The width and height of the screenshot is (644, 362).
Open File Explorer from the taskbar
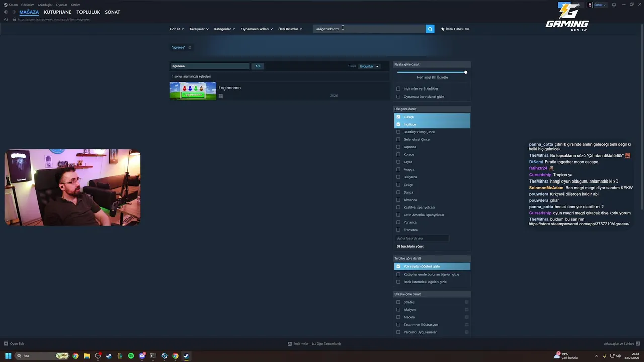click(x=87, y=356)
